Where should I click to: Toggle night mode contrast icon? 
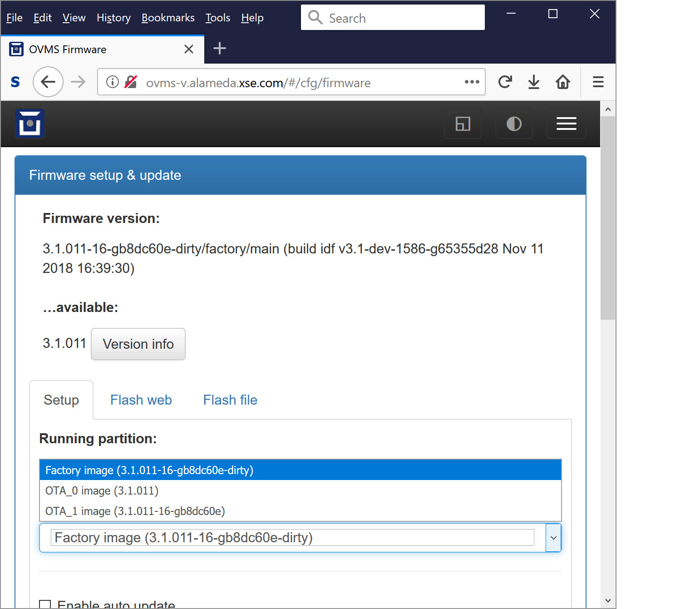(514, 124)
